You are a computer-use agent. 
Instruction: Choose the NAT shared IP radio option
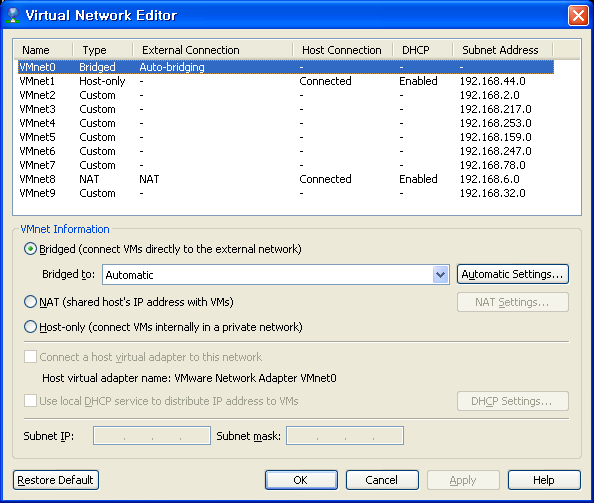pos(30,302)
